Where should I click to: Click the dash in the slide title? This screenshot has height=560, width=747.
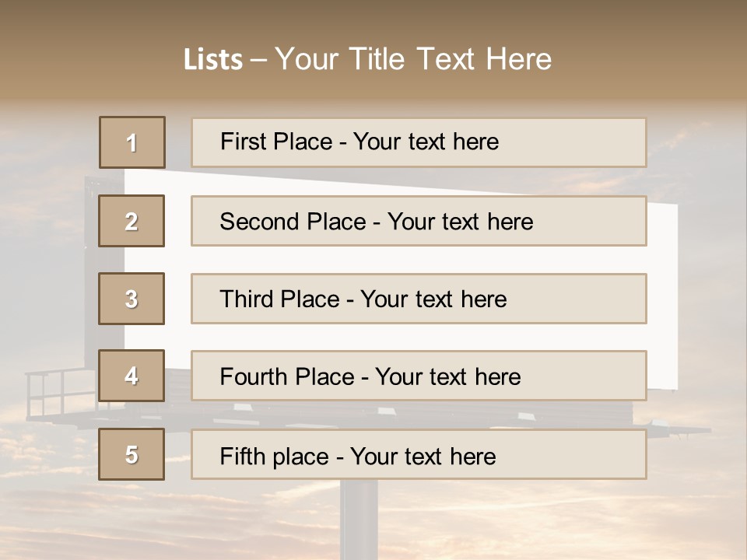tap(259, 60)
